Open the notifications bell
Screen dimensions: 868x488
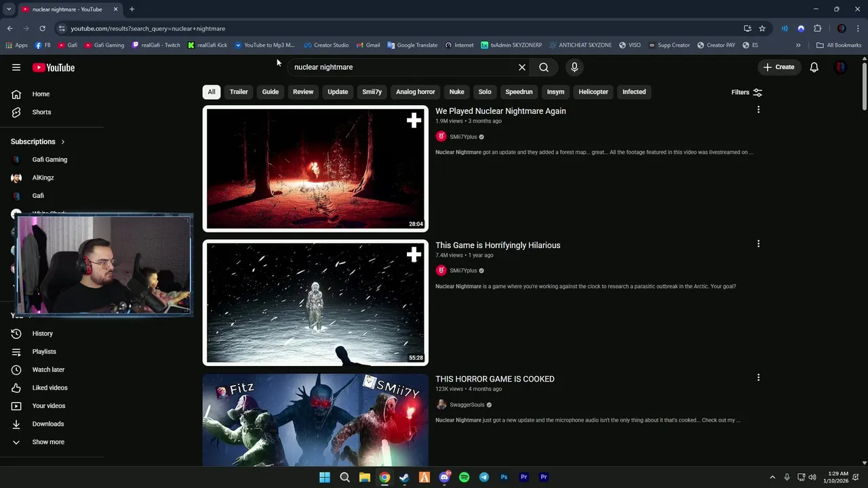(x=814, y=67)
